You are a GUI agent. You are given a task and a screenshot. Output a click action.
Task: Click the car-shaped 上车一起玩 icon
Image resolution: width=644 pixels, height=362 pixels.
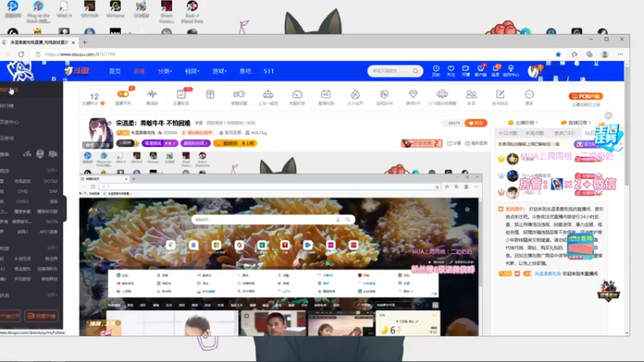point(268,94)
